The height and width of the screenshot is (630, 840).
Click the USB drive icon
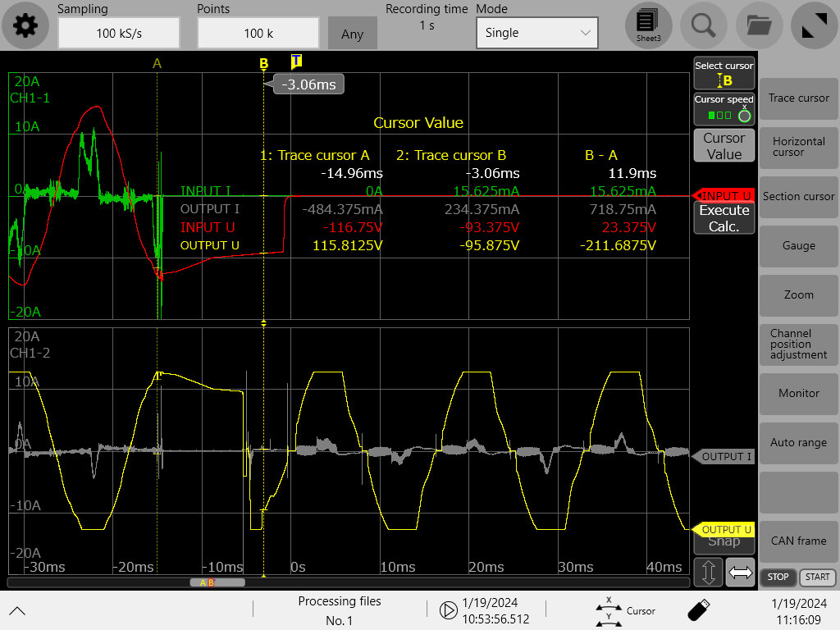[698, 609]
